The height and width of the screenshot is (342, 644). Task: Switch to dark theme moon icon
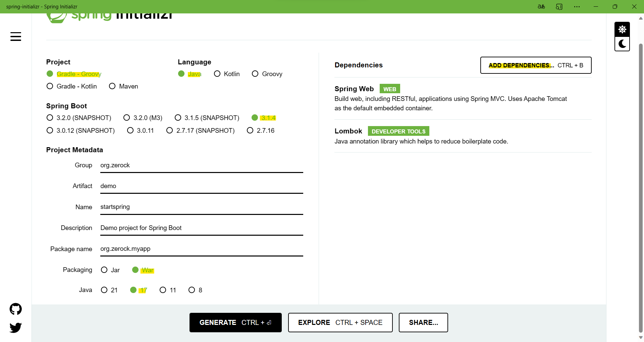click(622, 44)
